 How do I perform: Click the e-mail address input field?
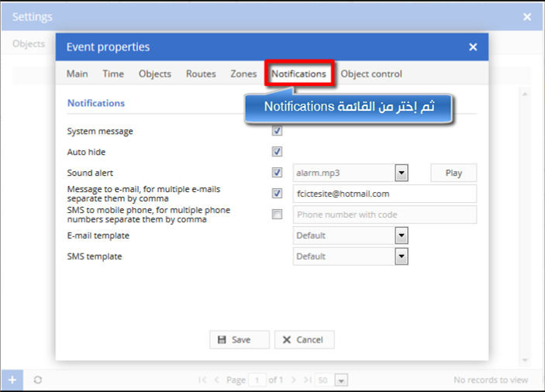pyautogui.click(x=385, y=194)
